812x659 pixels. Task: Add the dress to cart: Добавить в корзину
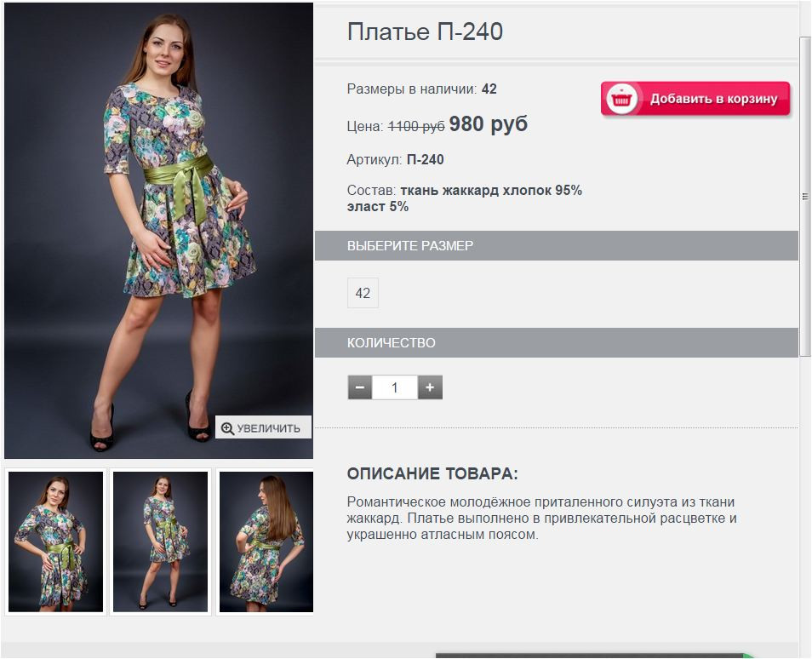695,99
